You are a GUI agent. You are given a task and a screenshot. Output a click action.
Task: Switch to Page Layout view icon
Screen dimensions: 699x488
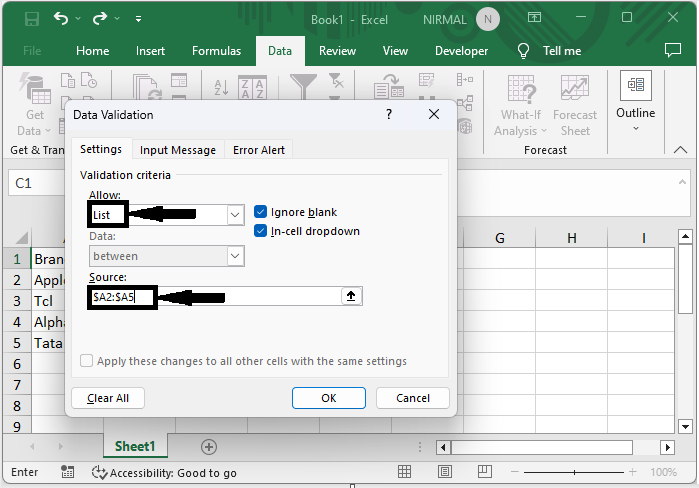(x=444, y=472)
